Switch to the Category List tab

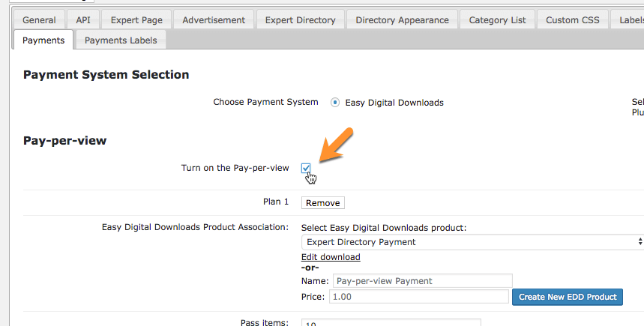(497, 20)
